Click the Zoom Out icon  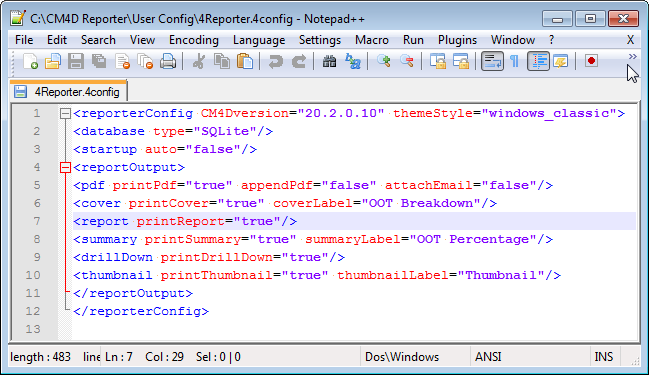407,61
